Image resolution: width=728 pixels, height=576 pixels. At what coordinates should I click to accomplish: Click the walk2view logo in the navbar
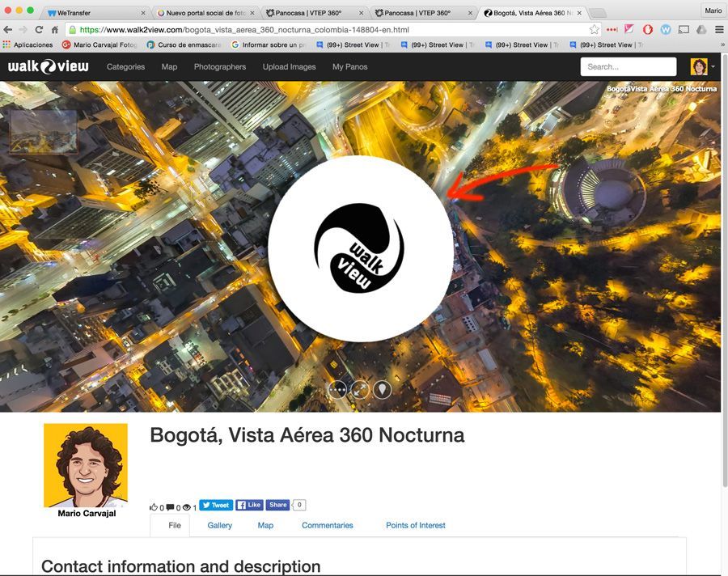point(49,66)
